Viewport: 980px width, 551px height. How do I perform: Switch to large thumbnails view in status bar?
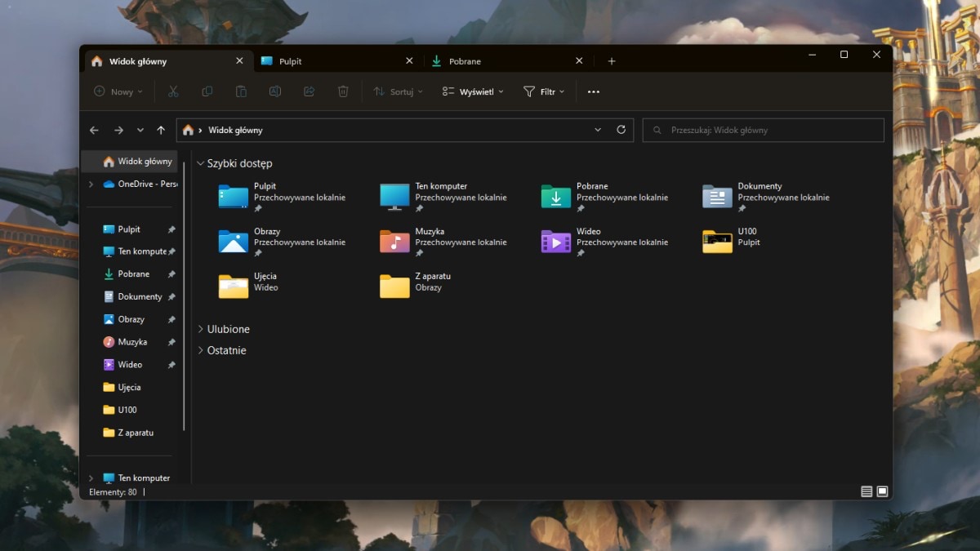tap(882, 491)
